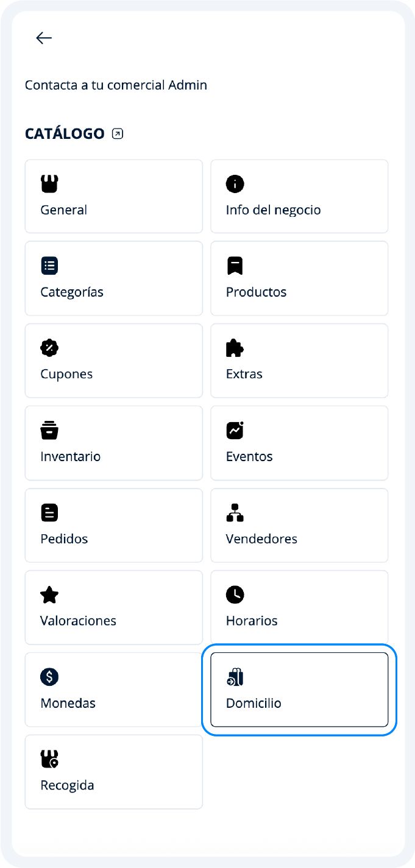Click the bookmark icon for Productos

click(x=235, y=266)
